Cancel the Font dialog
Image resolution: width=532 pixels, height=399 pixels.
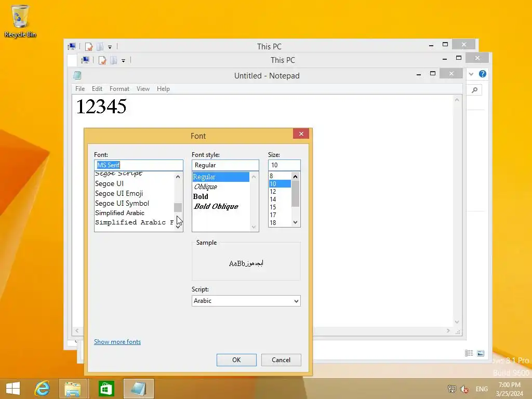tap(281, 360)
